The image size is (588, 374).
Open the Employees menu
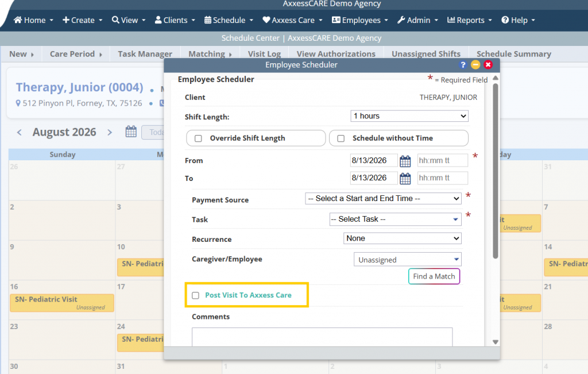coord(359,20)
